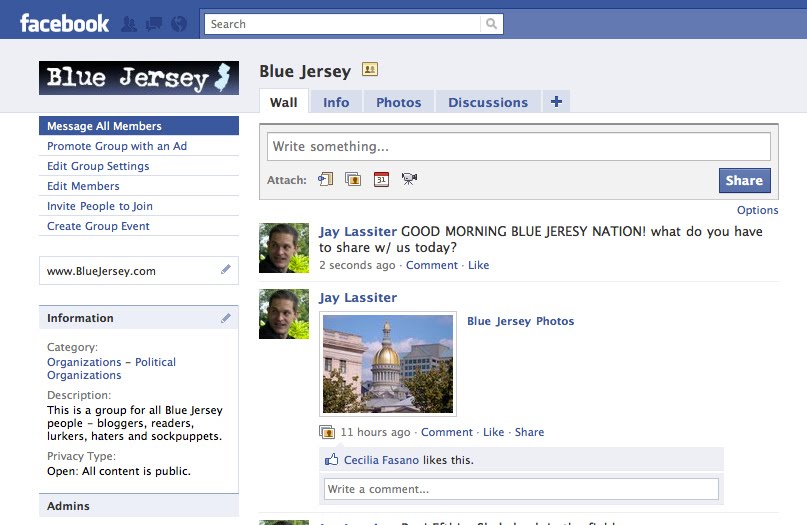
Task: Open wall Options link
Action: 757,210
